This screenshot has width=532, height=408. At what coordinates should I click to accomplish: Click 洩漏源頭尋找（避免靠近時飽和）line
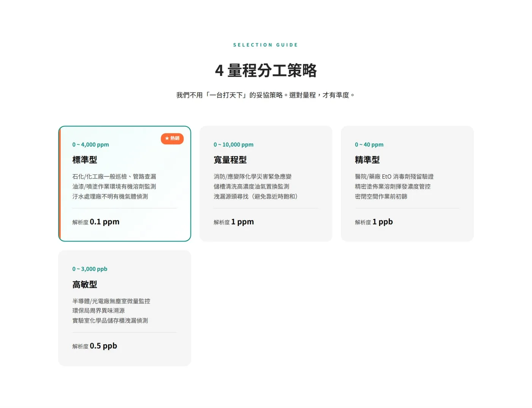pos(257,196)
